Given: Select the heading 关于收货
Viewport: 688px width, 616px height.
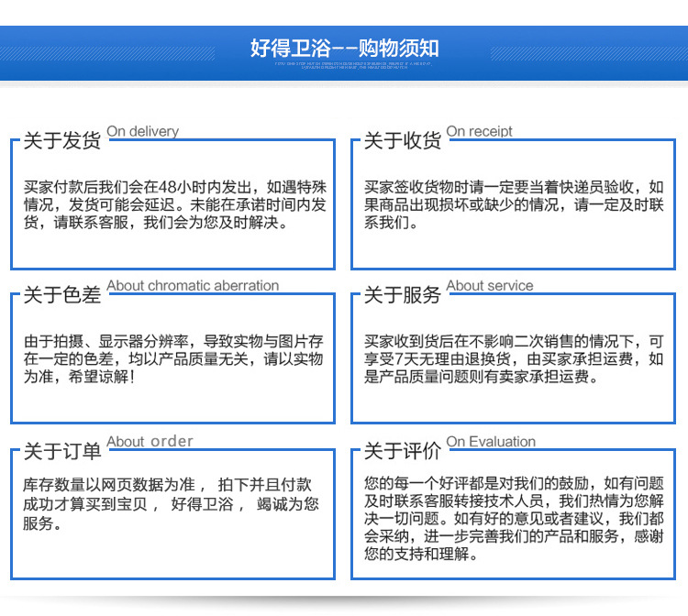Looking at the screenshot, I should tap(403, 141).
